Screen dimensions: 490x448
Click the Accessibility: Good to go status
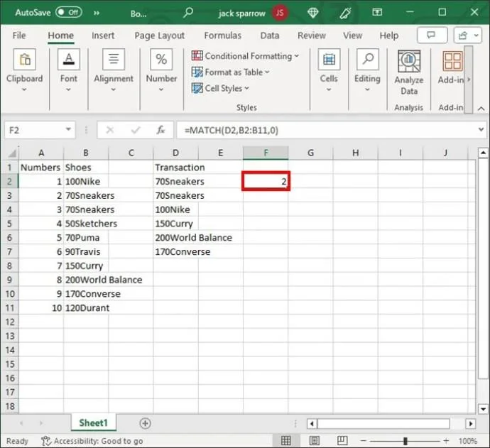pos(92,441)
